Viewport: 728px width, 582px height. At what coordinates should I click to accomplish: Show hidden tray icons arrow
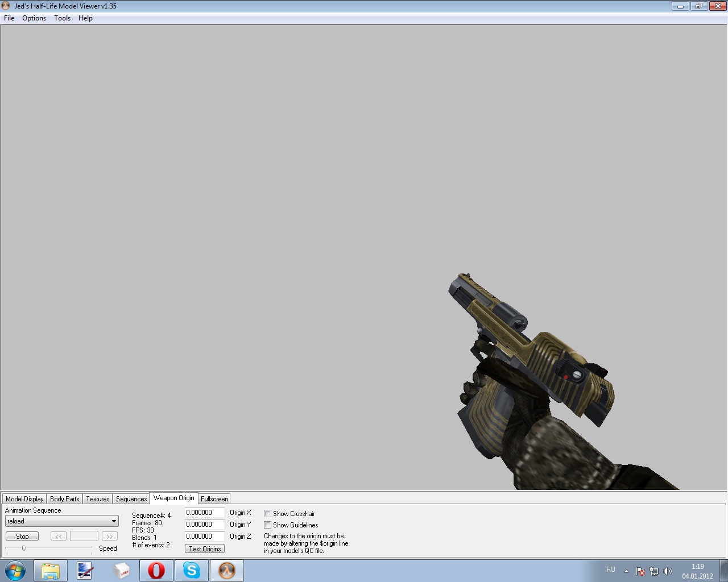626,571
